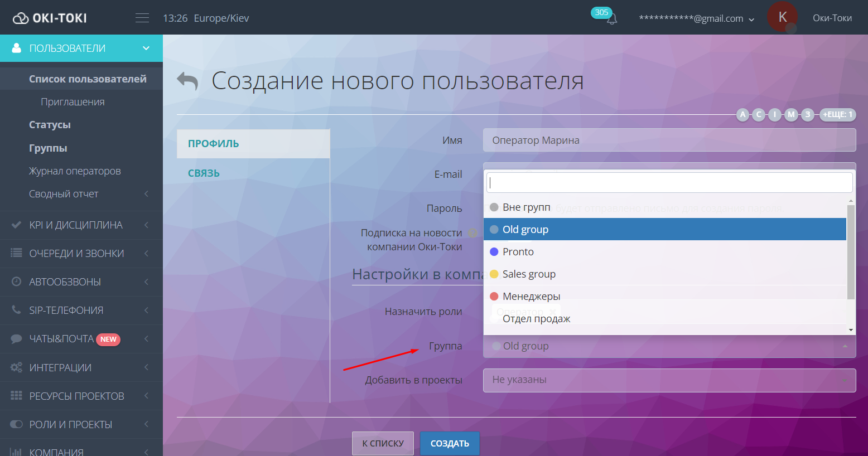Click the A user circle badge
Image resolution: width=868 pixels, height=456 pixels.
(742, 114)
